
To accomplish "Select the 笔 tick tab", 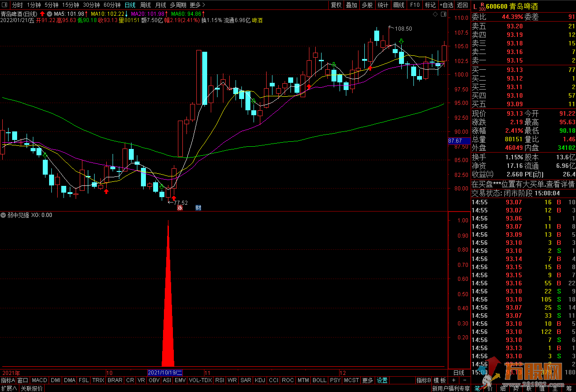I will pyautogui.click(x=477, y=388).
